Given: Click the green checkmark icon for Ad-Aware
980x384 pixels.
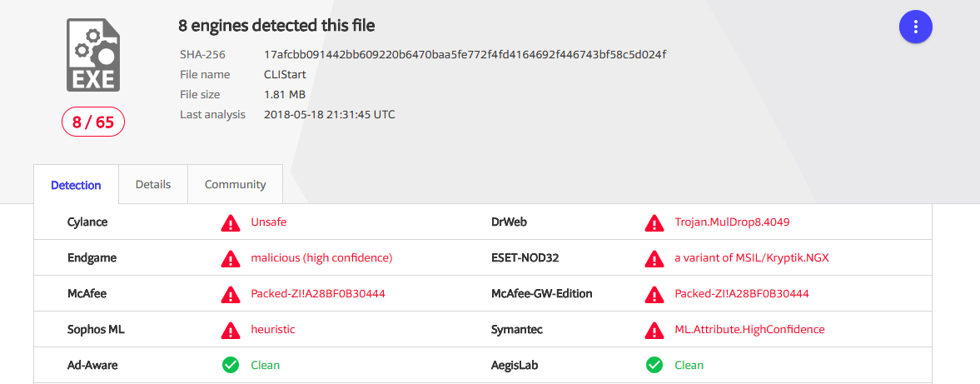Looking at the screenshot, I should pyautogui.click(x=231, y=366).
